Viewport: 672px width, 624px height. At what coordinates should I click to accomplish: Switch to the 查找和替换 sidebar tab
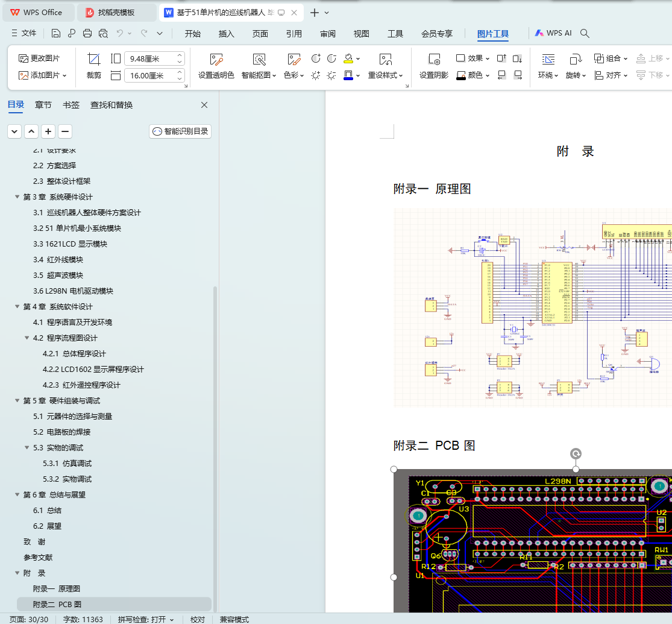pyautogui.click(x=111, y=105)
